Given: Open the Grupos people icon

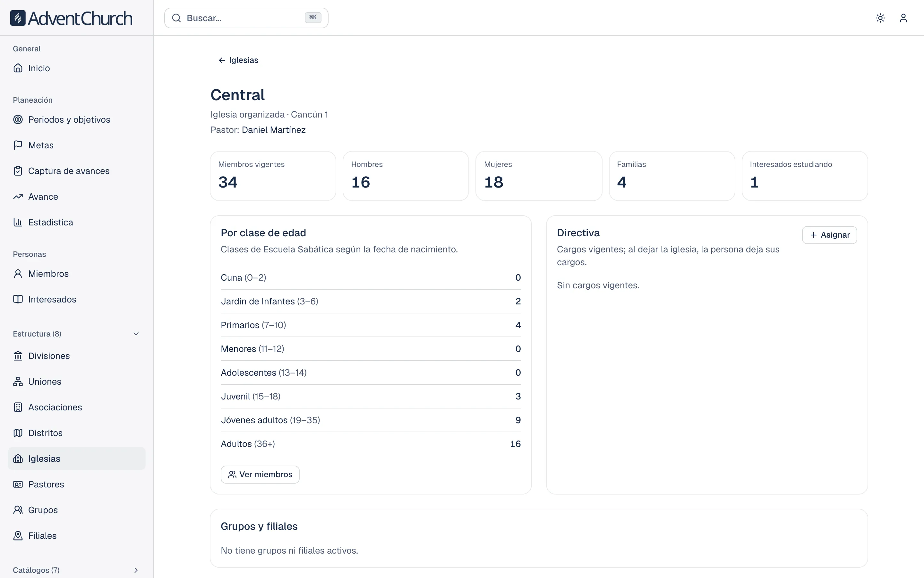Looking at the screenshot, I should coord(18,510).
